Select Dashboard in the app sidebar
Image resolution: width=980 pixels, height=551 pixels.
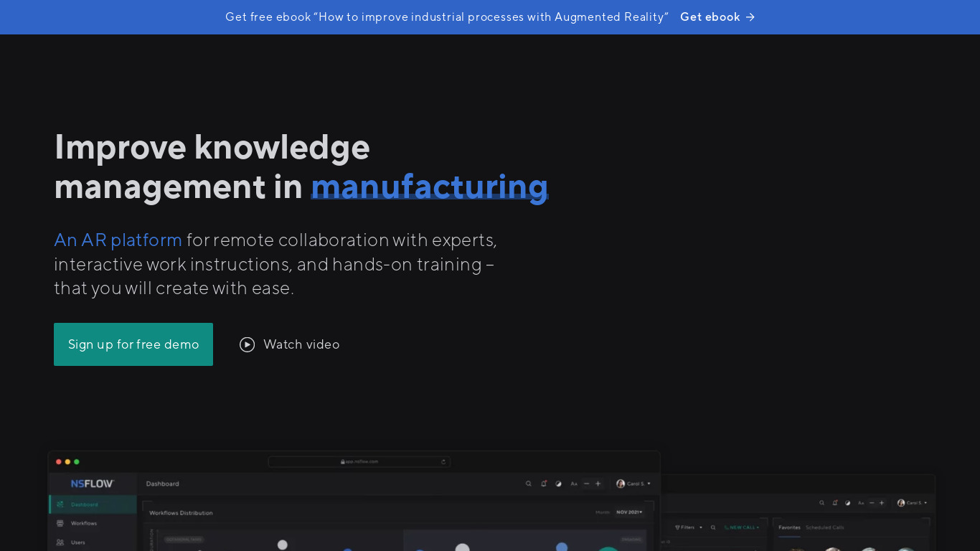(x=93, y=504)
